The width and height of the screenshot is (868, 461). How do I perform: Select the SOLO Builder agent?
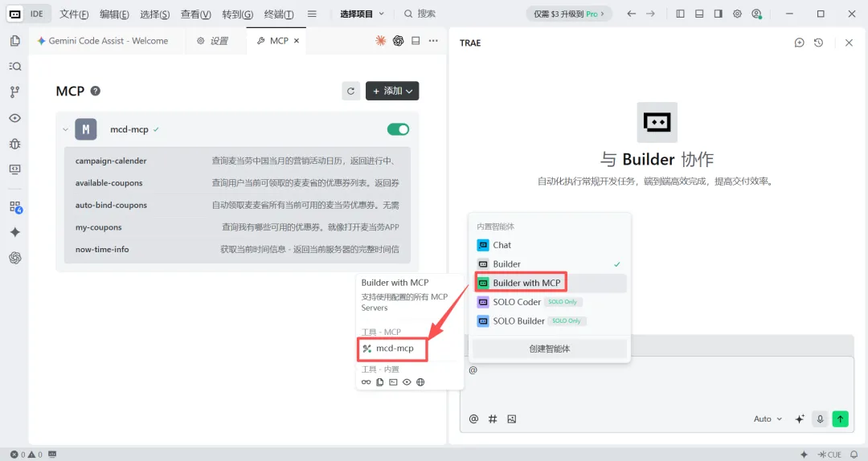coord(550,320)
